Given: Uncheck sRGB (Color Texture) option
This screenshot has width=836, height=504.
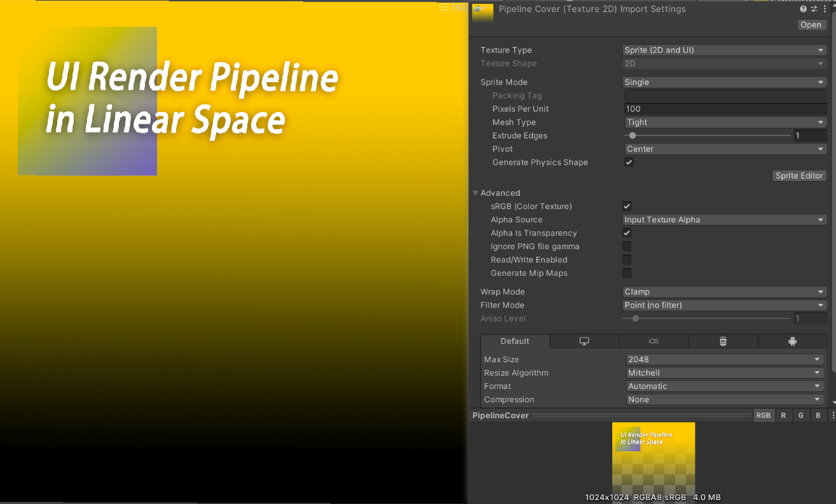Looking at the screenshot, I should coord(627,206).
